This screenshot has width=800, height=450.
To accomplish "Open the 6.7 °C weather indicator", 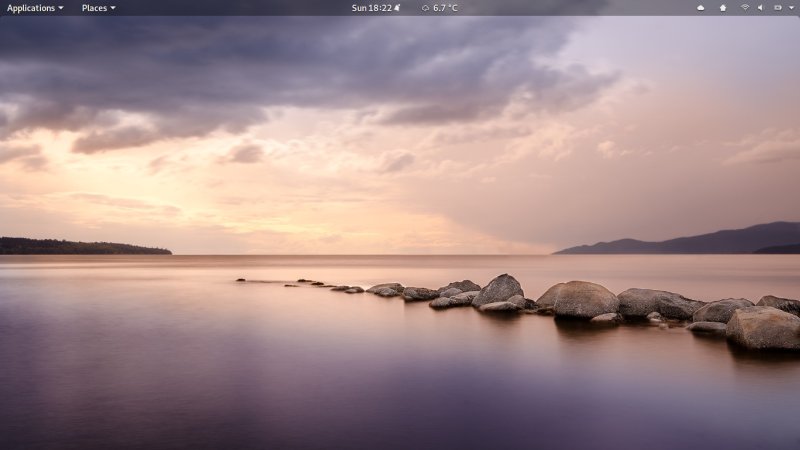I will tap(440, 8).
